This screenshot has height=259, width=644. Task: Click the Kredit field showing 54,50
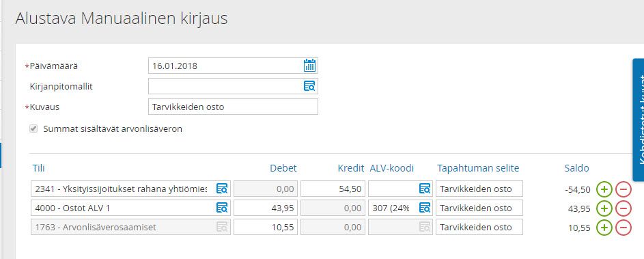pos(333,189)
